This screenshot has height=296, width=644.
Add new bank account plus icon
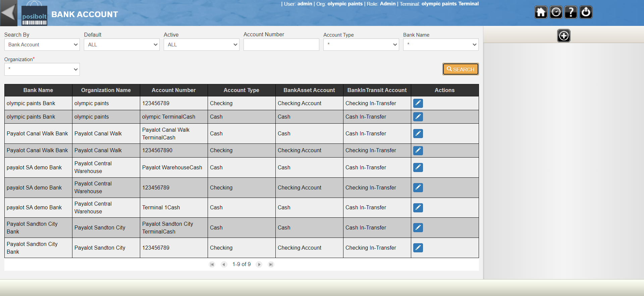564,36
